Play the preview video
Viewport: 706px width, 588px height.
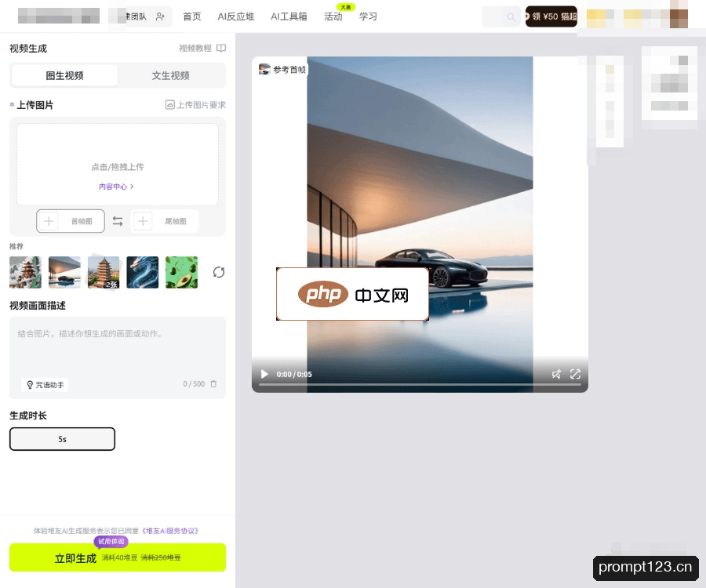pyautogui.click(x=265, y=374)
